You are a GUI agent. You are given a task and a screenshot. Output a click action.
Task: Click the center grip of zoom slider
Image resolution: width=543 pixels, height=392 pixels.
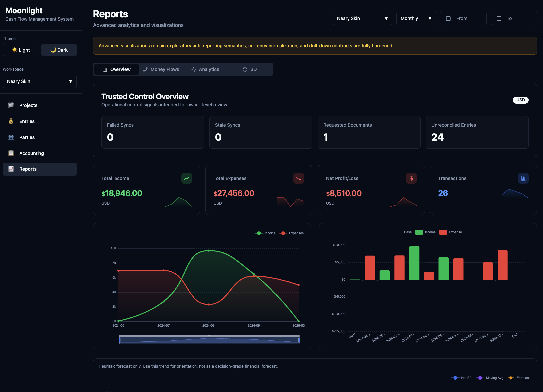[209, 336]
